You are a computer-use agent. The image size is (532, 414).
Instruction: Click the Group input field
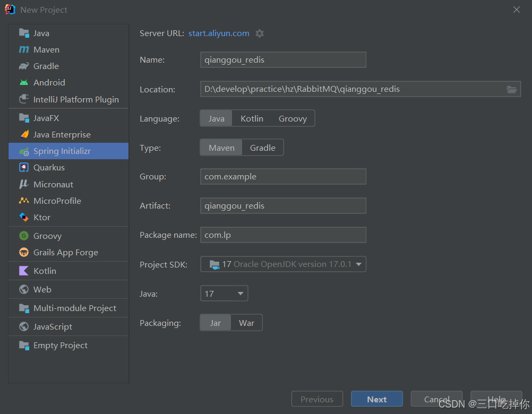[284, 177]
